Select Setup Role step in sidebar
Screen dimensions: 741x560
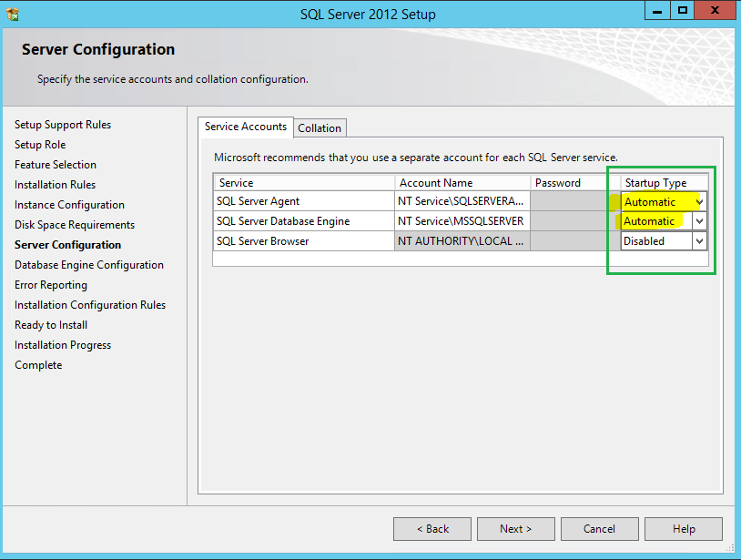[40, 145]
